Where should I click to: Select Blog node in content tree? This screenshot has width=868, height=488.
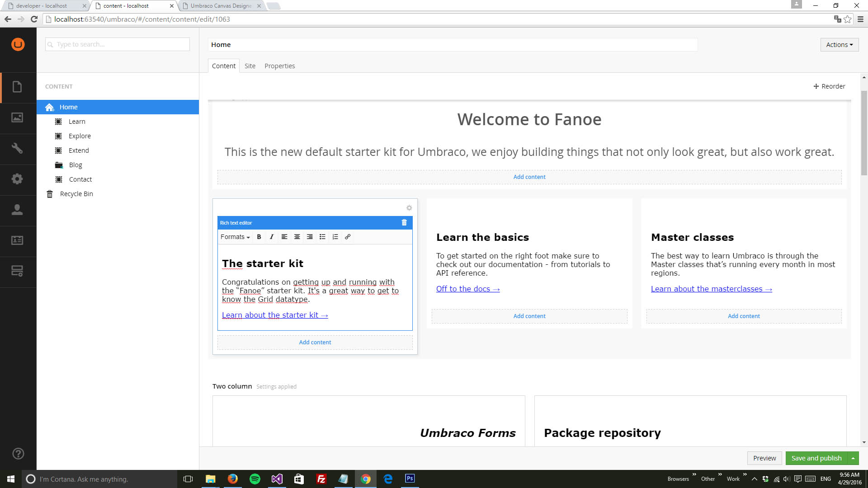tap(75, 165)
